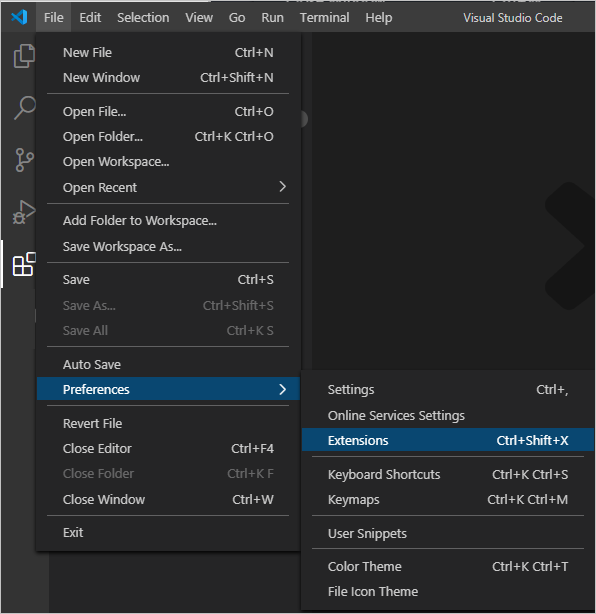The height and width of the screenshot is (614, 596).
Task: Open the Help menu
Action: [379, 18]
